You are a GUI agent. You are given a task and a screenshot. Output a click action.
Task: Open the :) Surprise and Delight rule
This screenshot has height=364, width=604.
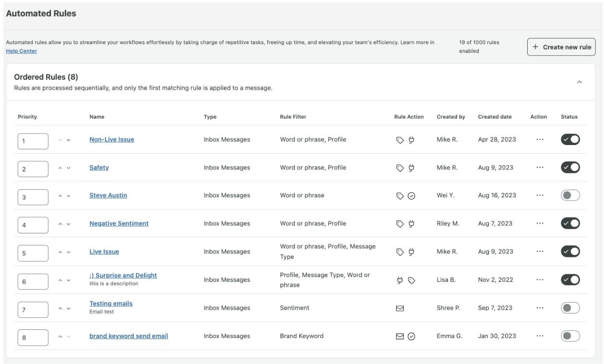click(x=123, y=275)
